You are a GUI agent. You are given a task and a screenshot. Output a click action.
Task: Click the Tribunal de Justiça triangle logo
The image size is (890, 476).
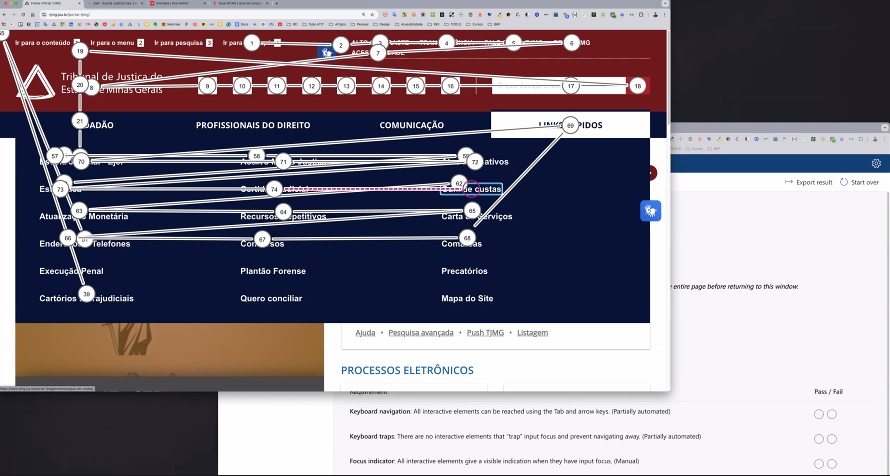click(x=34, y=82)
